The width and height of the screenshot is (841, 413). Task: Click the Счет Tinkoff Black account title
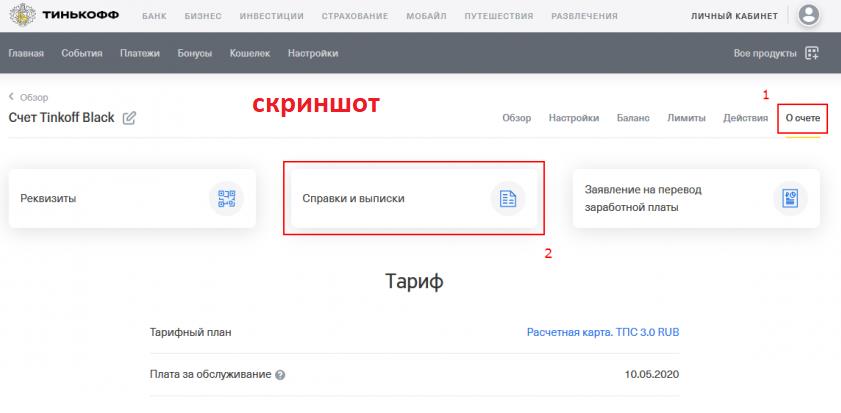coord(61,117)
